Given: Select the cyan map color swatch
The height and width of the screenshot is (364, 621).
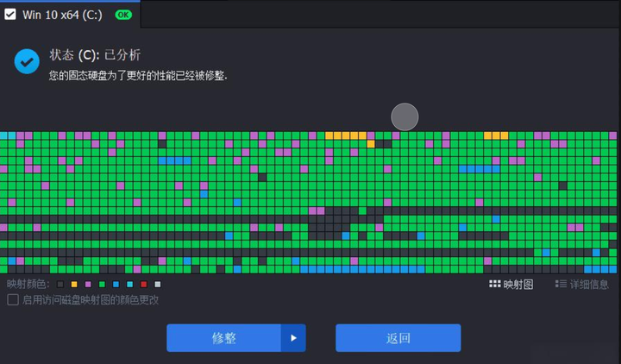Looking at the screenshot, I should (129, 284).
